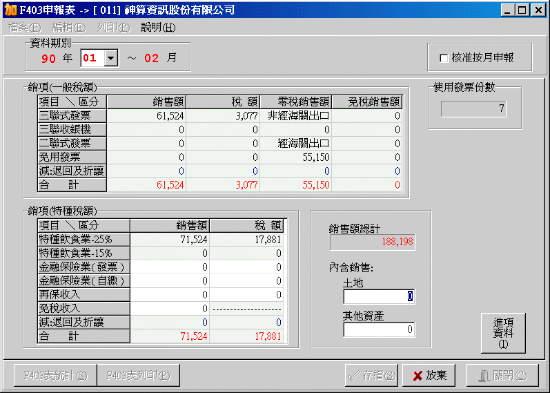Click the 存檔(S) save button

point(371,375)
